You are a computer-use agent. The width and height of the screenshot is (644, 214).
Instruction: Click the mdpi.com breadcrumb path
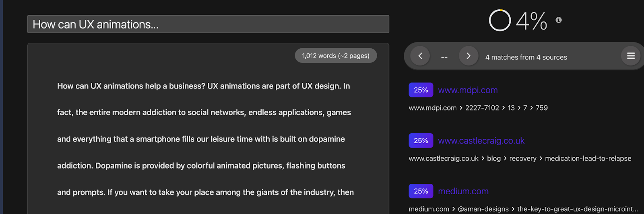coord(478,108)
